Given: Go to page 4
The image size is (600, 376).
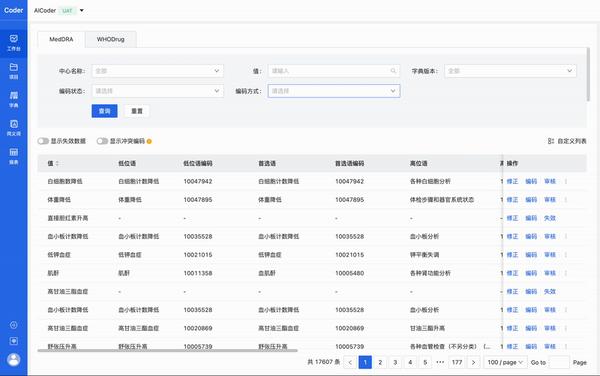Looking at the screenshot, I should (410, 362).
